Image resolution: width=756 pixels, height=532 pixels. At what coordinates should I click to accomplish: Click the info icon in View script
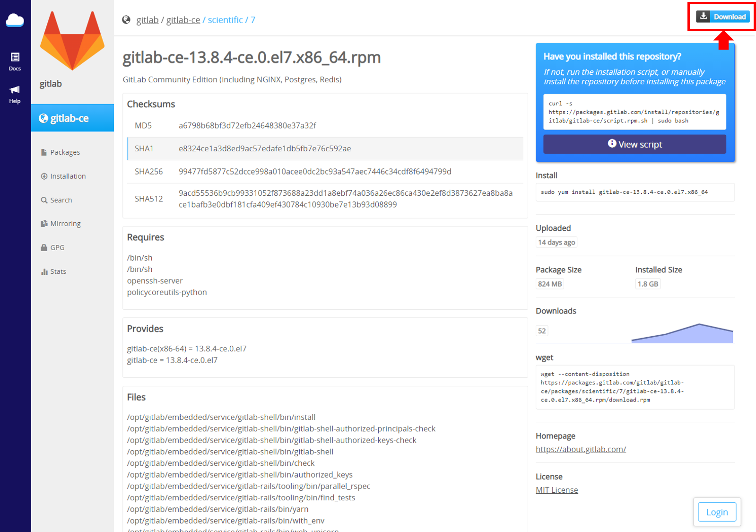pyautogui.click(x=612, y=143)
